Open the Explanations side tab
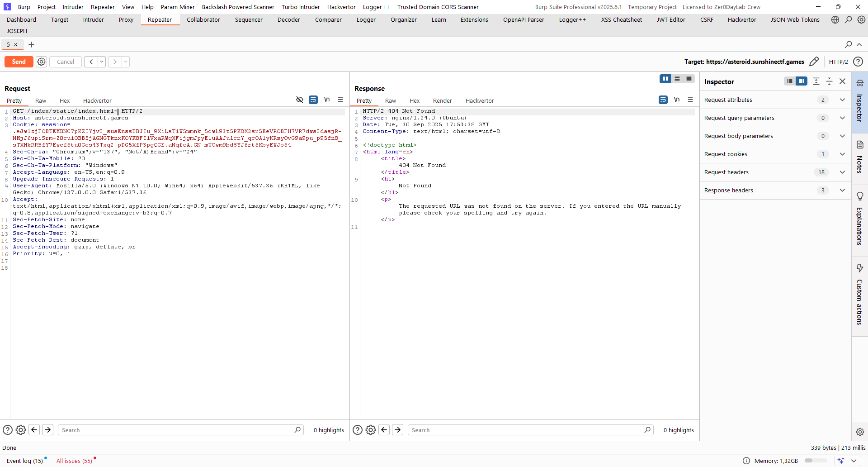The height and width of the screenshot is (467, 868). [859, 220]
